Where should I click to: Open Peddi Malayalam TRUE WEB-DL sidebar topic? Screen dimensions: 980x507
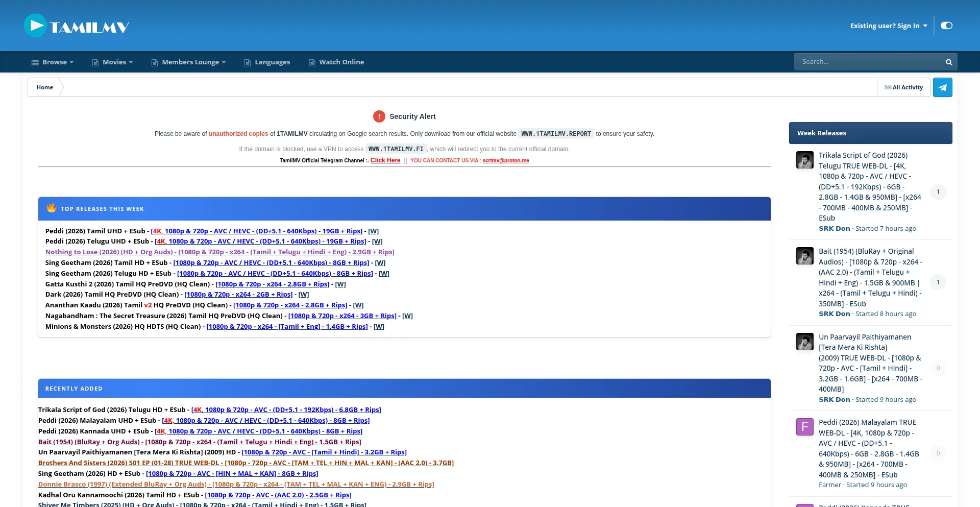869,448
